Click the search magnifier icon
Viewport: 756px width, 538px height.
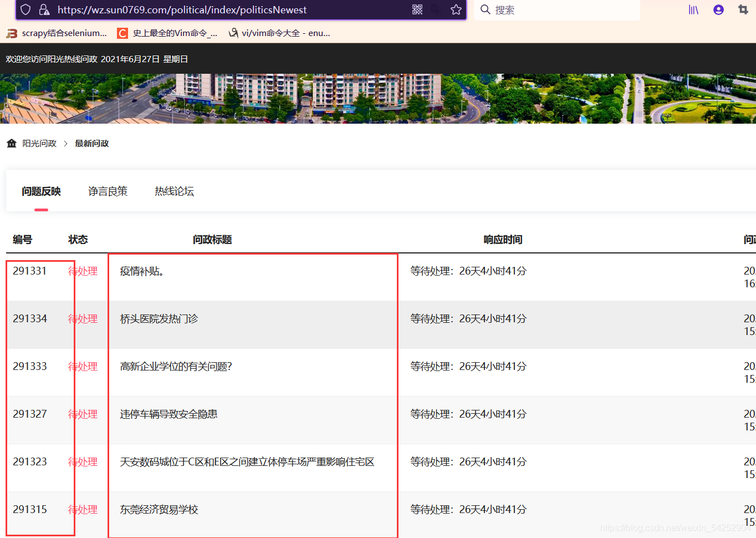(486, 9)
